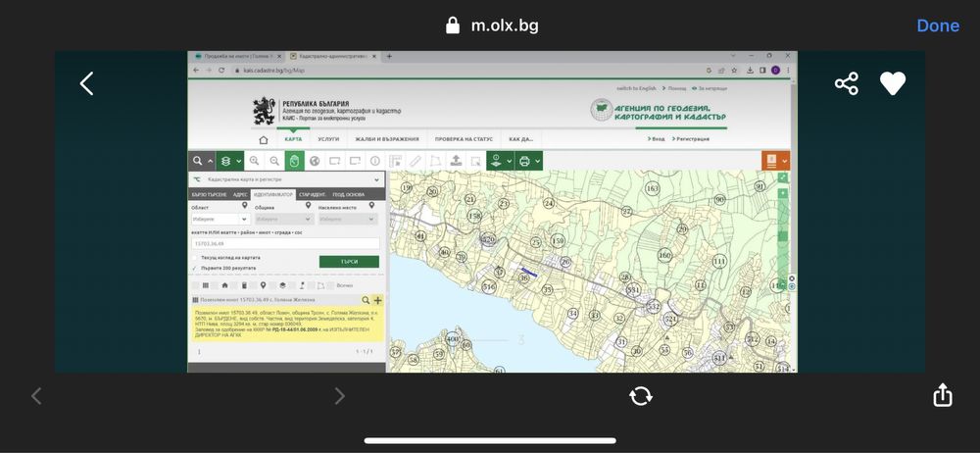The height and width of the screenshot is (453, 980).
Task: Expand the printer options dropdown
Action: (x=537, y=162)
